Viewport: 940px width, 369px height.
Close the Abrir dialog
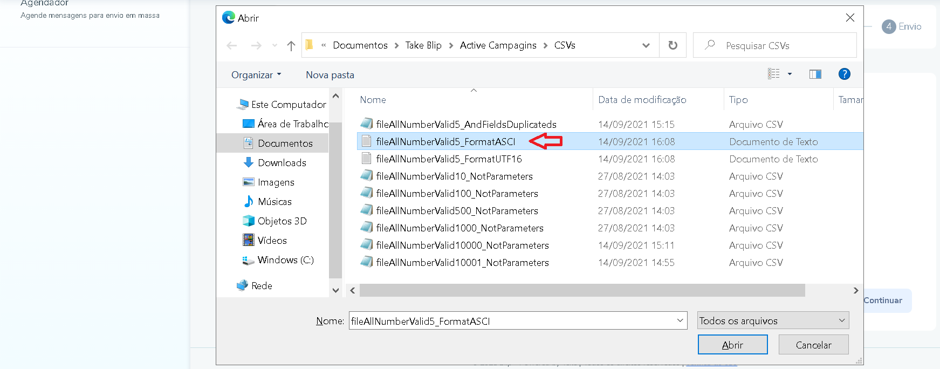pos(850,18)
